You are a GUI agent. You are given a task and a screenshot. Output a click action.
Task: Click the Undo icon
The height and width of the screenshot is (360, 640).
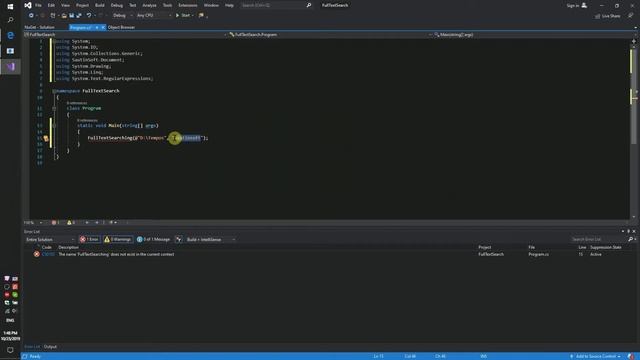coord(89,16)
